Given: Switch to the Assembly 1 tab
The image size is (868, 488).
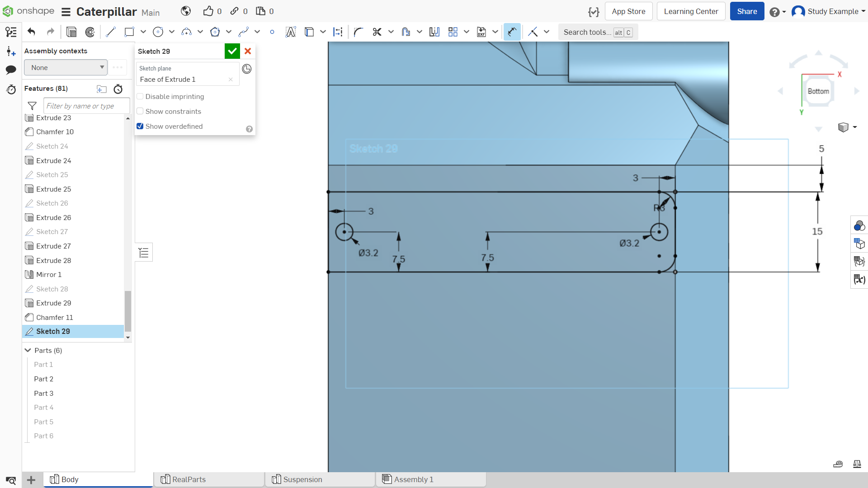Looking at the screenshot, I should (x=431, y=479).
